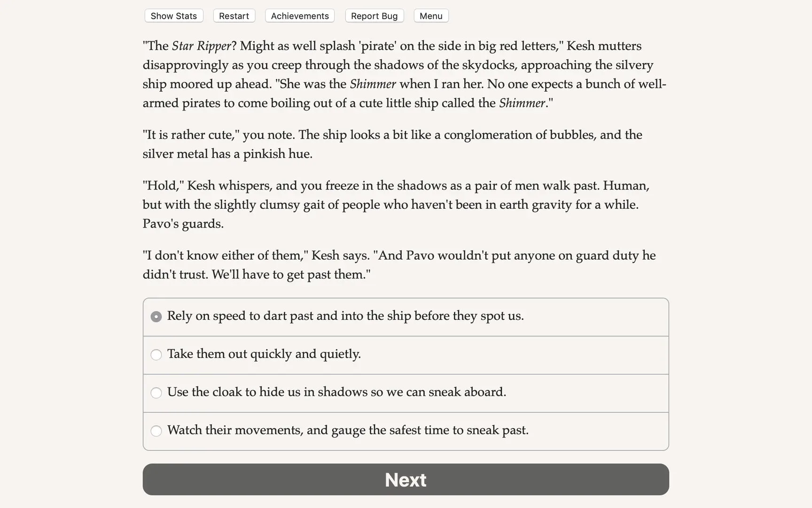Open the Show Stats screen
Screen dimensions: 812x508
click(x=173, y=16)
